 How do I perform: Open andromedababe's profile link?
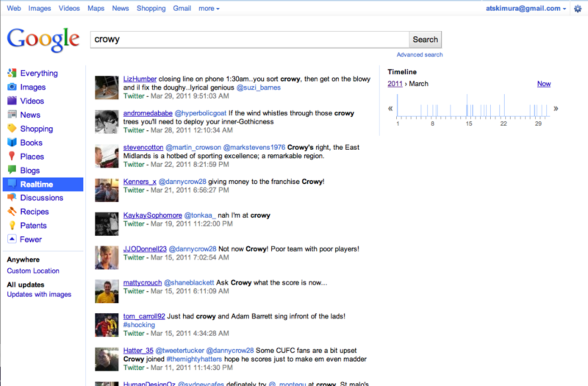[148, 113]
